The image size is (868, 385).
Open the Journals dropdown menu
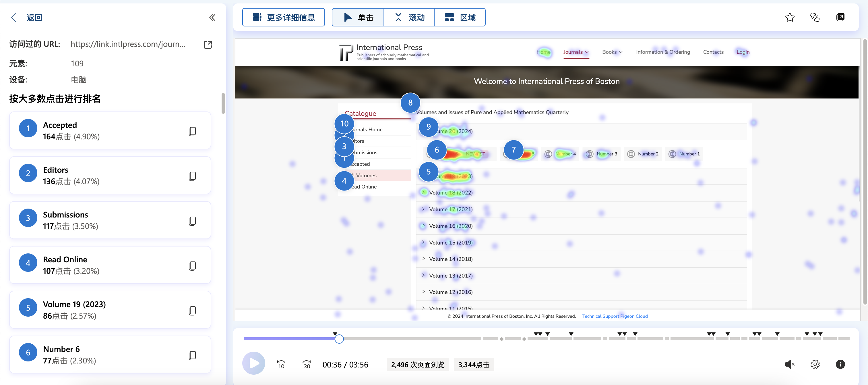[x=576, y=52]
